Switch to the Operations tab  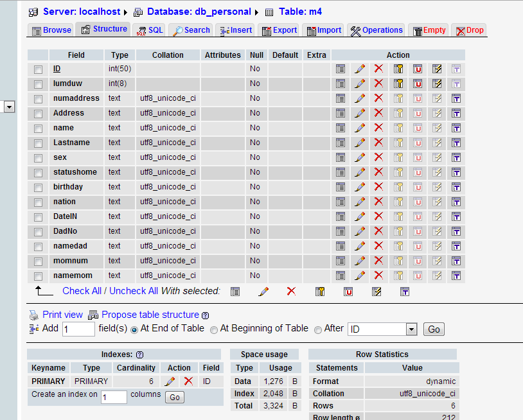(376, 30)
